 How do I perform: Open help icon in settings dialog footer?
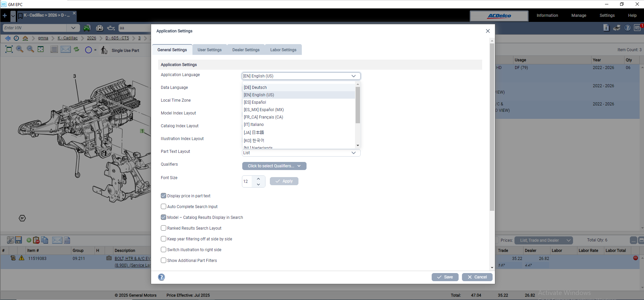[x=162, y=277]
